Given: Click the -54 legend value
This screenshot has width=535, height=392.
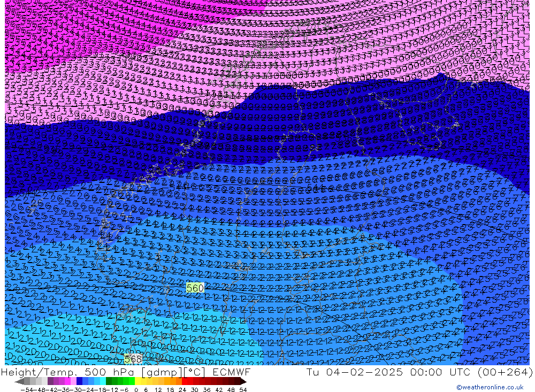Looking at the screenshot, I should pyautogui.click(x=27, y=389).
